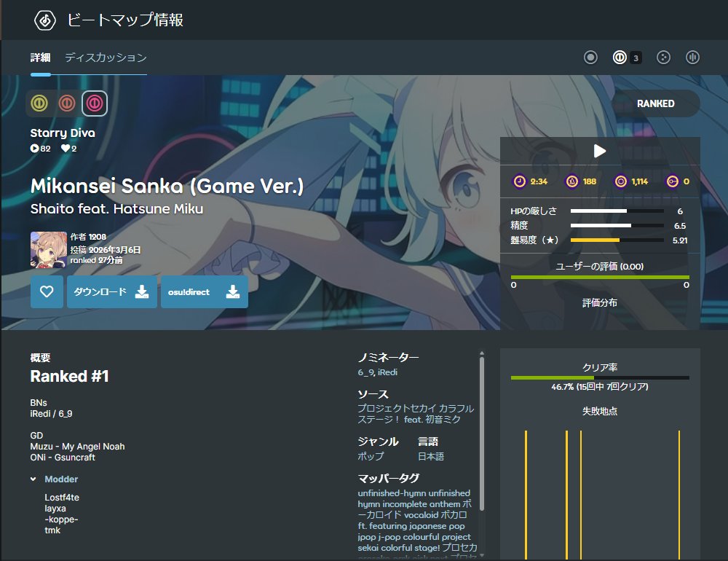Open mapper 1208's avatar thumbnail
The image size is (728, 561).
click(x=49, y=250)
